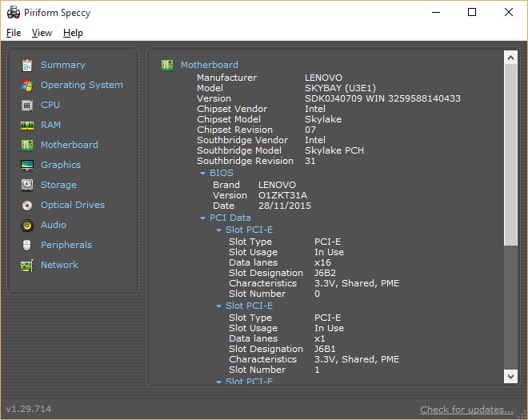This screenshot has height=420, width=528.
Task: Close the Speccy window
Action: coord(509,13)
